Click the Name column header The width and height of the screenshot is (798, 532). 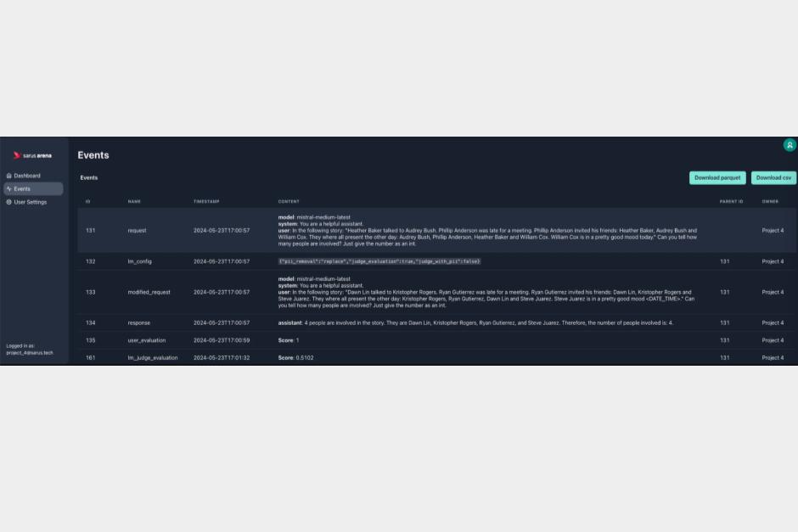(x=134, y=202)
